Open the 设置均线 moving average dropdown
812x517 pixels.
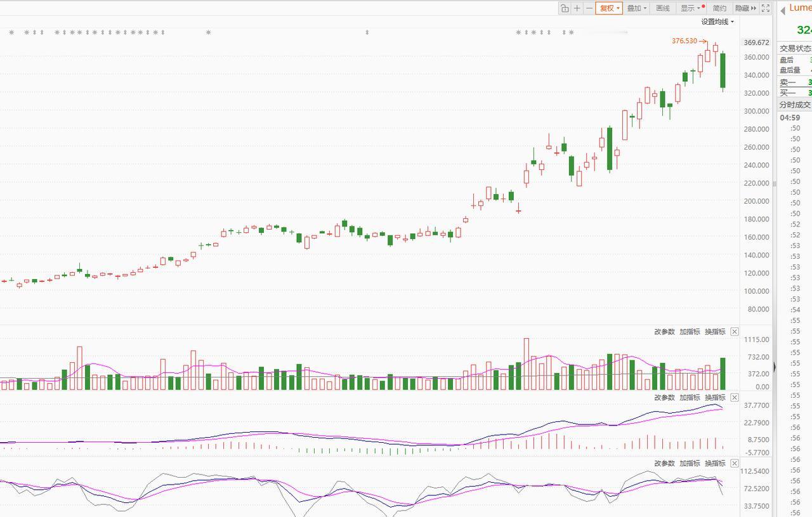[x=717, y=22]
